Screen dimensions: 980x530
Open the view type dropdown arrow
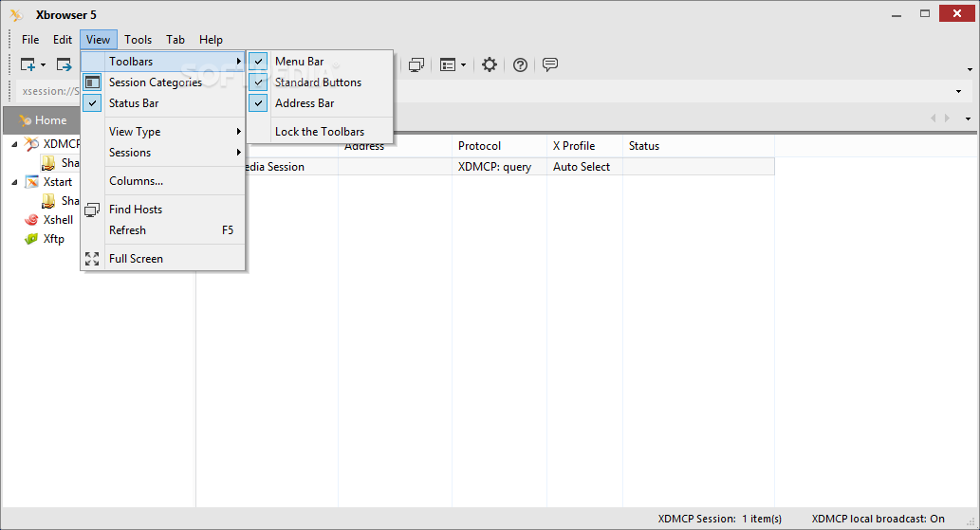463,64
